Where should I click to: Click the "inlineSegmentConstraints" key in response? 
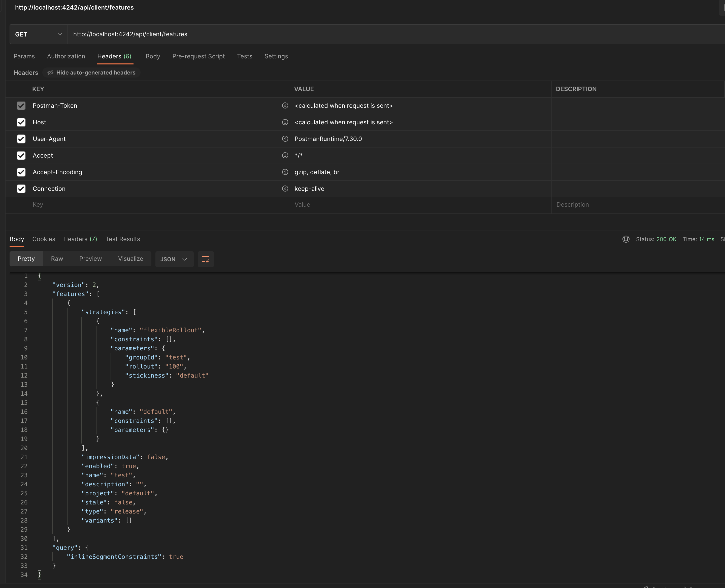pyautogui.click(x=114, y=557)
